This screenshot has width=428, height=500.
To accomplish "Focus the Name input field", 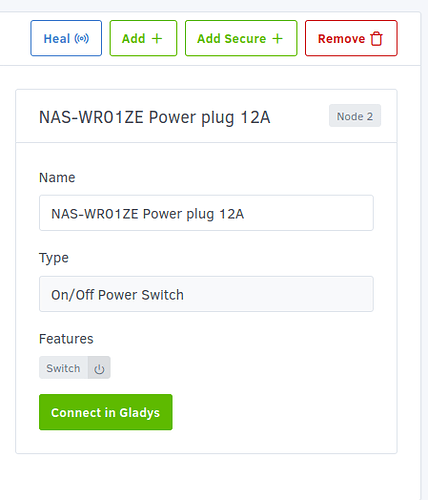I will (x=206, y=213).
